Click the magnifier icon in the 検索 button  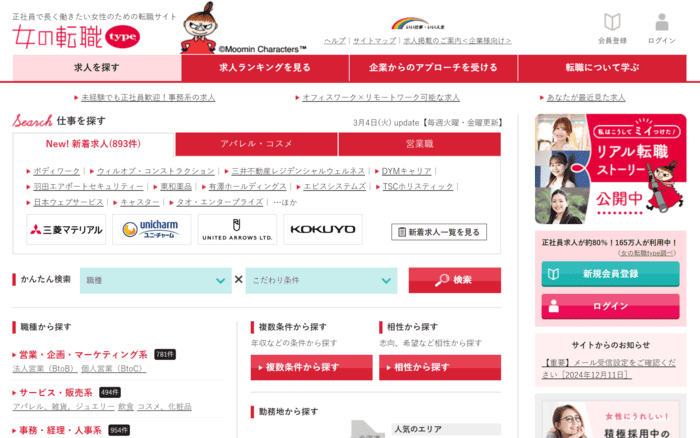pos(442,280)
